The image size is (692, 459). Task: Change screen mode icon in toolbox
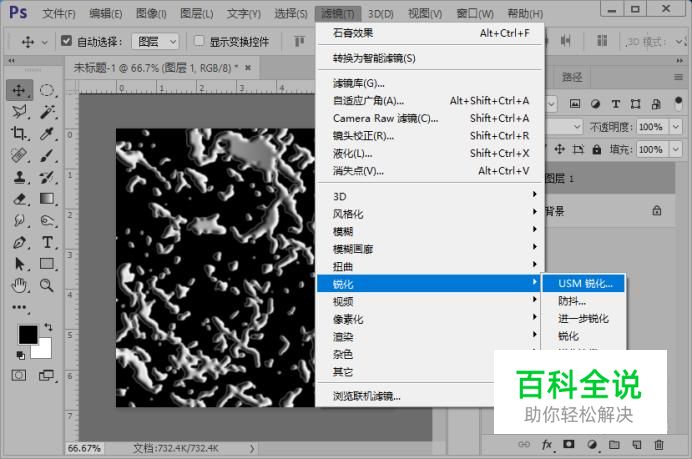[x=46, y=376]
